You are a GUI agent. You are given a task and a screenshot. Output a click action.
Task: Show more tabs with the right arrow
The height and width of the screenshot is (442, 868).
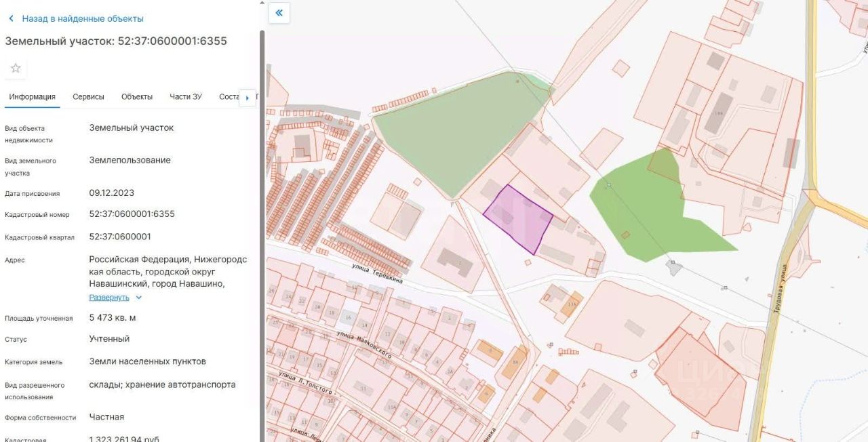coord(247,98)
